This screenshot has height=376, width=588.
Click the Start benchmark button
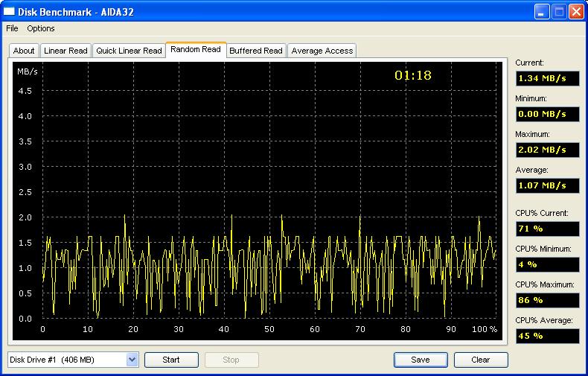[x=171, y=360]
